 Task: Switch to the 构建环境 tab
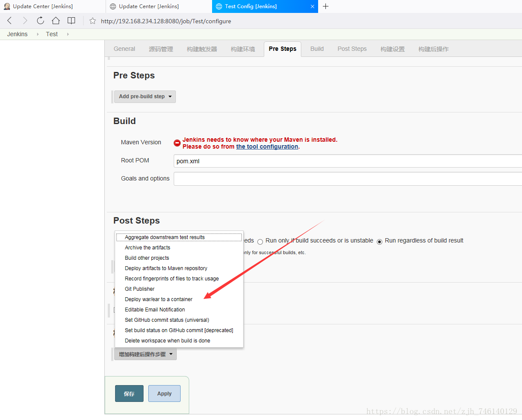243,49
